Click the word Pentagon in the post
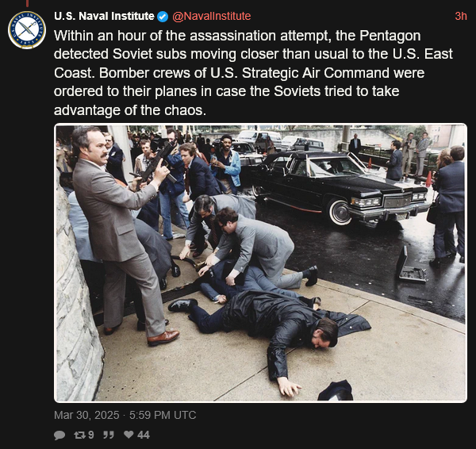The width and height of the screenshot is (476, 449). point(390,36)
